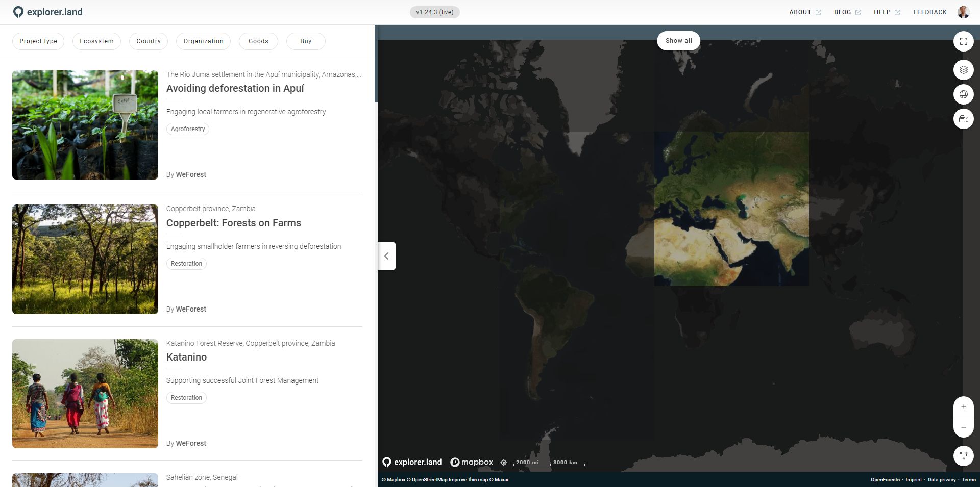Screen dimensions: 980x487
Task: Click the v1.24.3 live version badge
Action: [x=434, y=12]
